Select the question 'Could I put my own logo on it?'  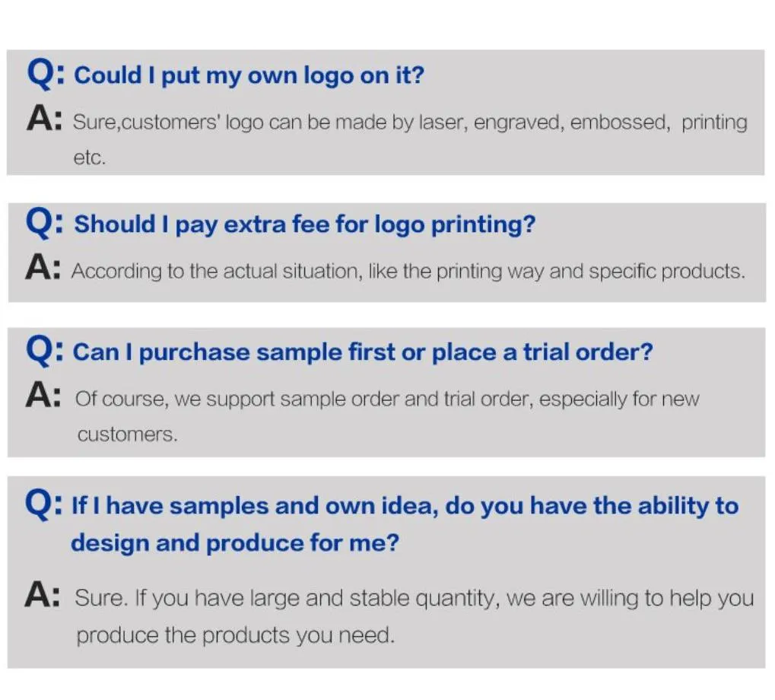click(249, 75)
